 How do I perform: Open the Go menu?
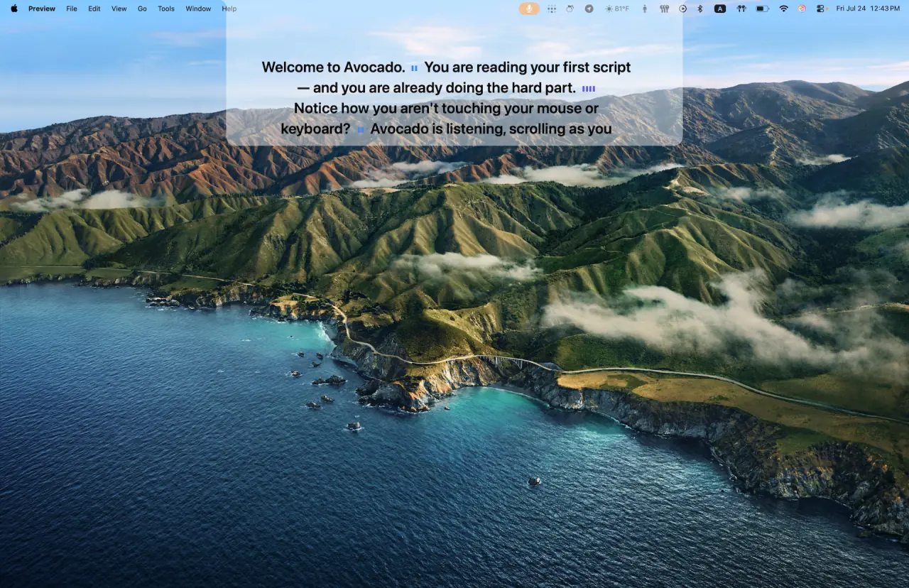(142, 9)
